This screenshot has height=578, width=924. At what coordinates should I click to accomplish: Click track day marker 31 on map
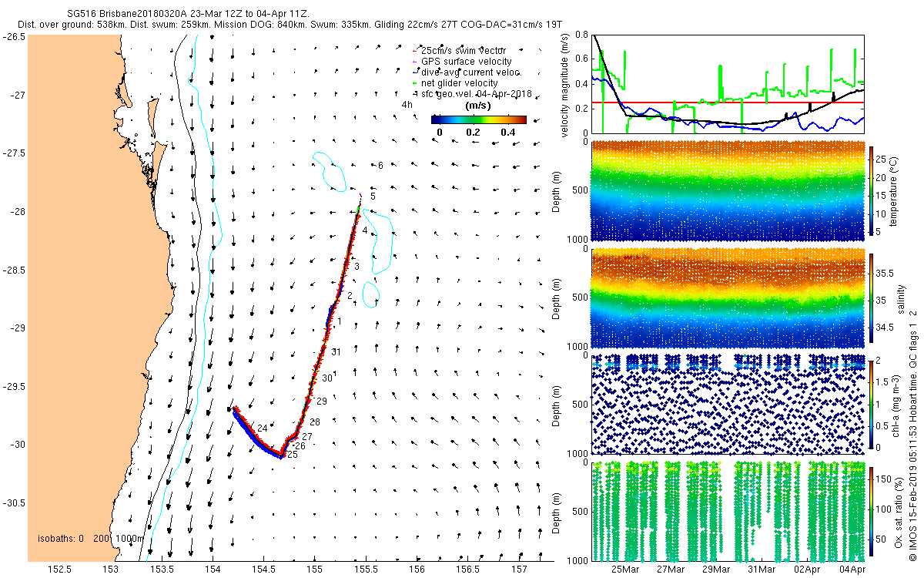pos(336,352)
